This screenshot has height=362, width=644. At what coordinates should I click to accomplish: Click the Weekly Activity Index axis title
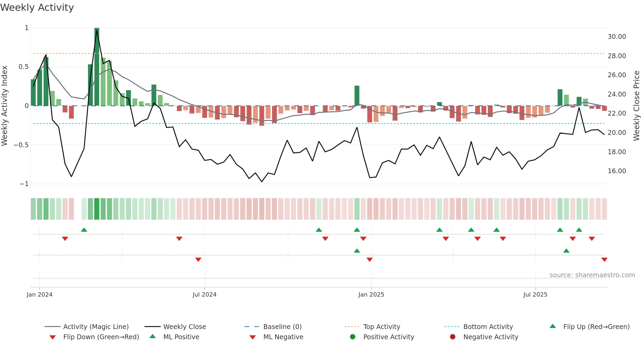[x=5, y=106]
